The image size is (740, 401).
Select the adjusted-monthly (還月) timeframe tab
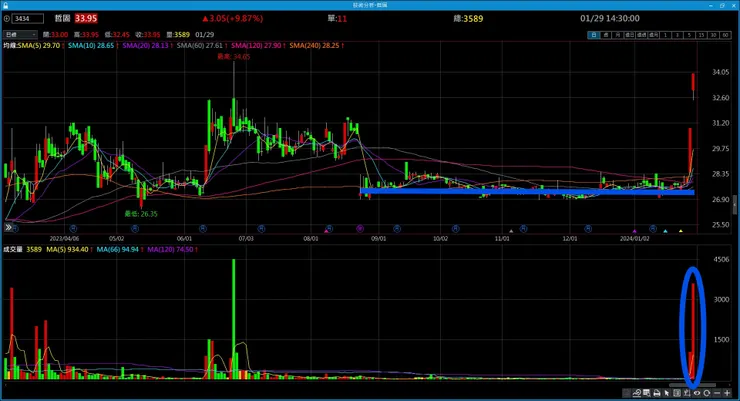654,35
